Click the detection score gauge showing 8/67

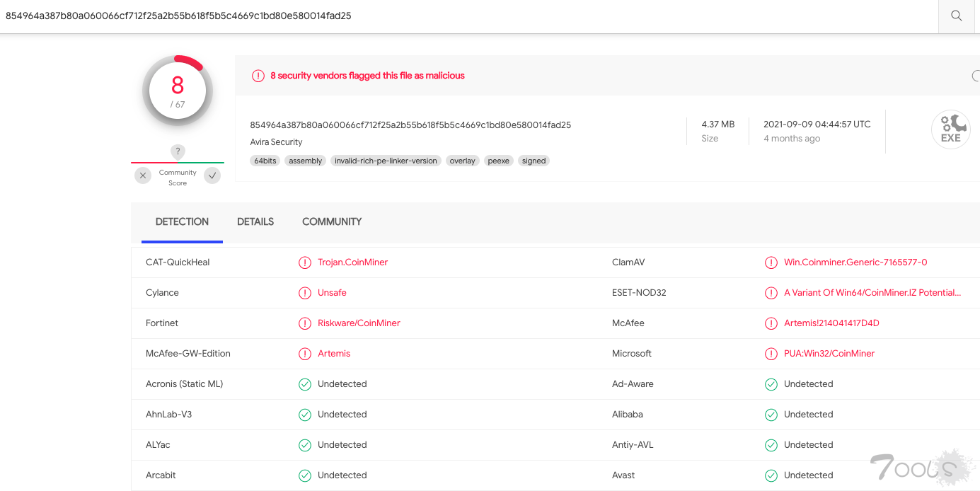coord(178,91)
